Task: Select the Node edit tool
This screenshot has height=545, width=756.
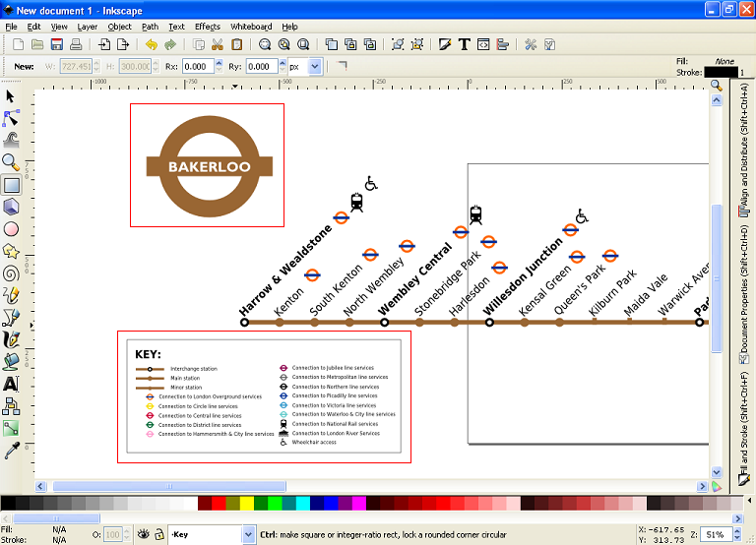Action: 11,118
